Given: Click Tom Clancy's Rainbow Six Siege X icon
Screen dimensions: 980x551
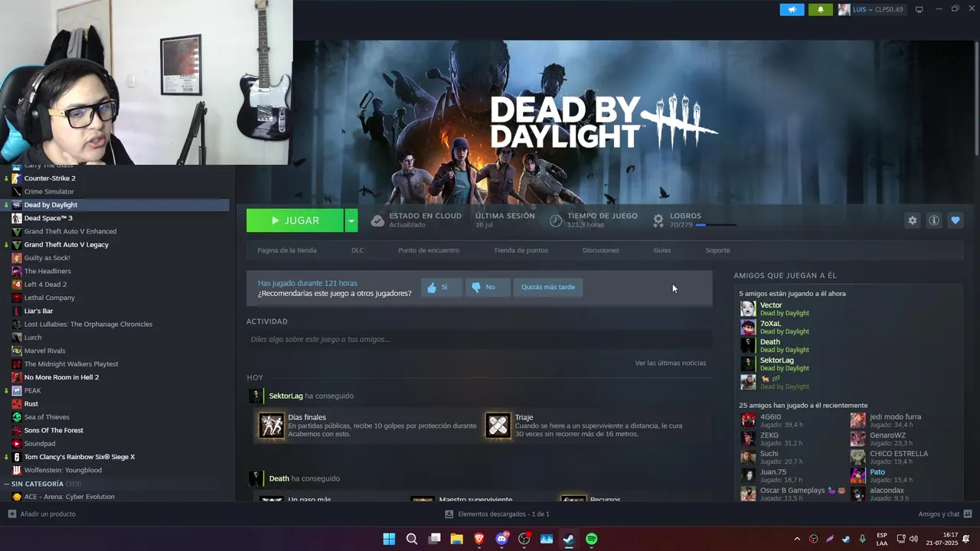Looking at the screenshot, I should point(17,457).
